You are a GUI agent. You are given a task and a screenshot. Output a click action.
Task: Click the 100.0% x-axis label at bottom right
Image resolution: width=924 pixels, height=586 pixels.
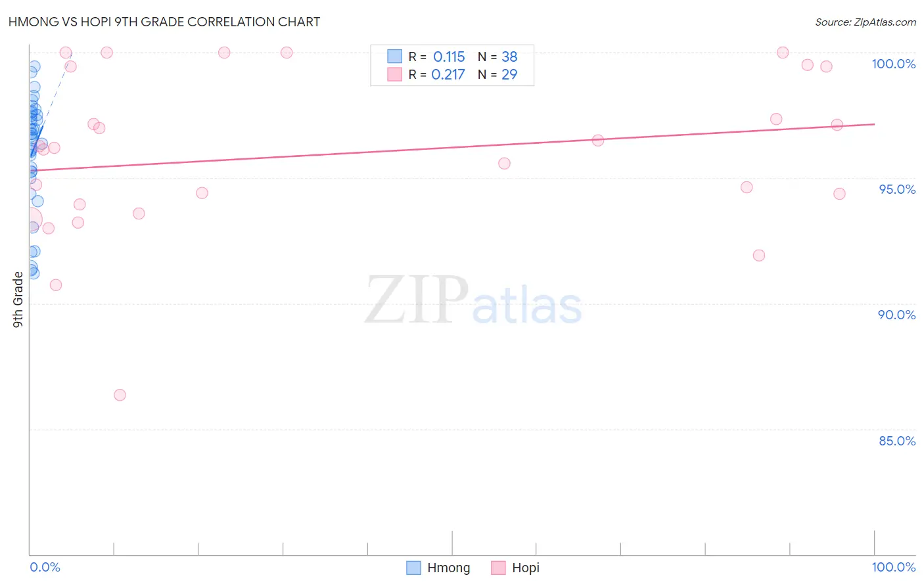(894, 567)
